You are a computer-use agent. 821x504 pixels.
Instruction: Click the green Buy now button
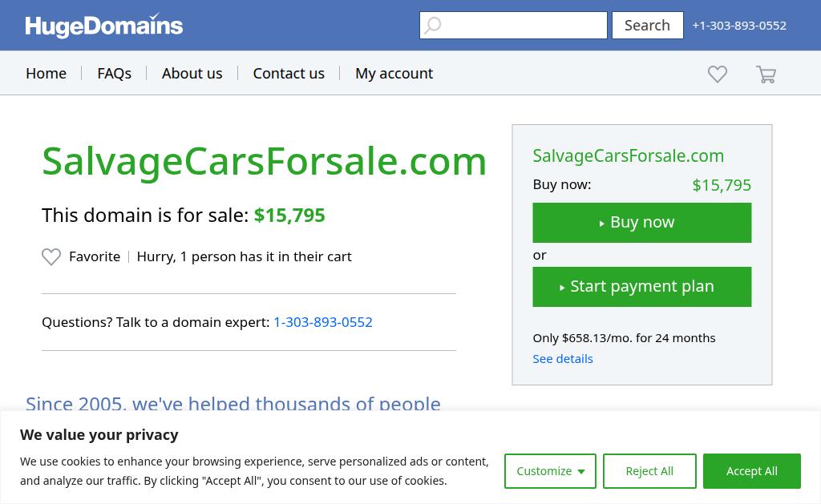pyautogui.click(x=641, y=222)
